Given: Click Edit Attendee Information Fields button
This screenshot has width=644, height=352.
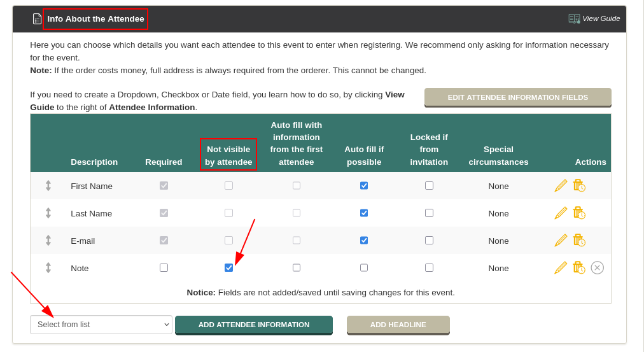Looking at the screenshot, I should tap(517, 97).
